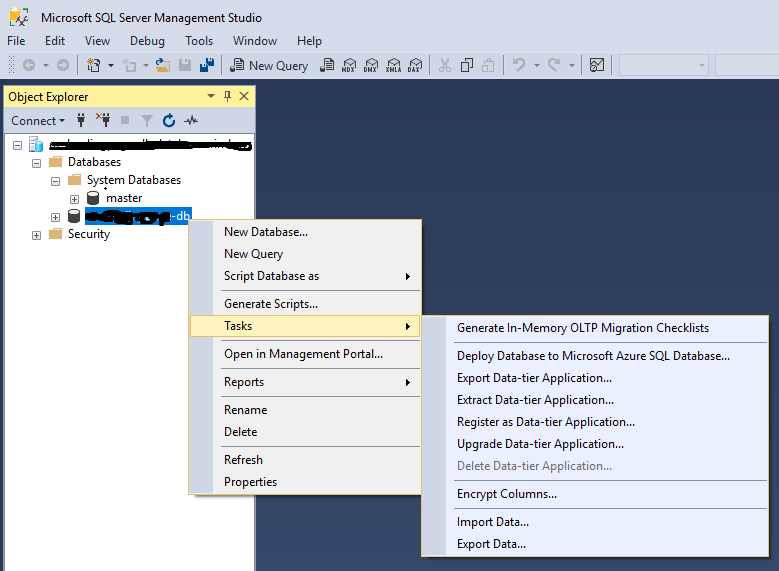The width and height of the screenshot is (779, 571).
Task: Open the View menu
Action: click(x=97, y=41)
